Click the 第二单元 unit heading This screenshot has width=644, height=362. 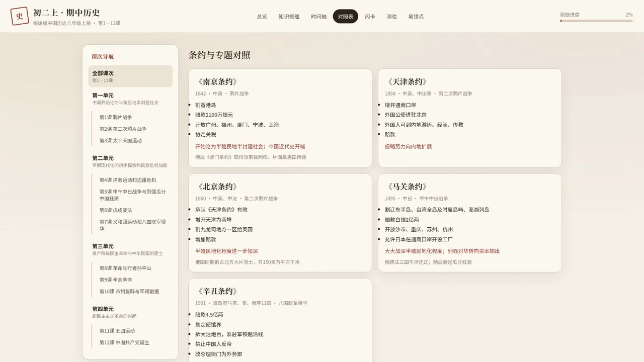click(103, 158)
